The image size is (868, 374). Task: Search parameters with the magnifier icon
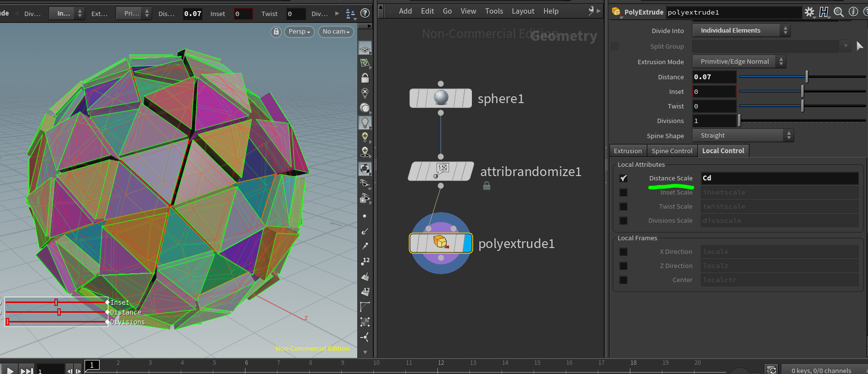[x=838, y=12]
